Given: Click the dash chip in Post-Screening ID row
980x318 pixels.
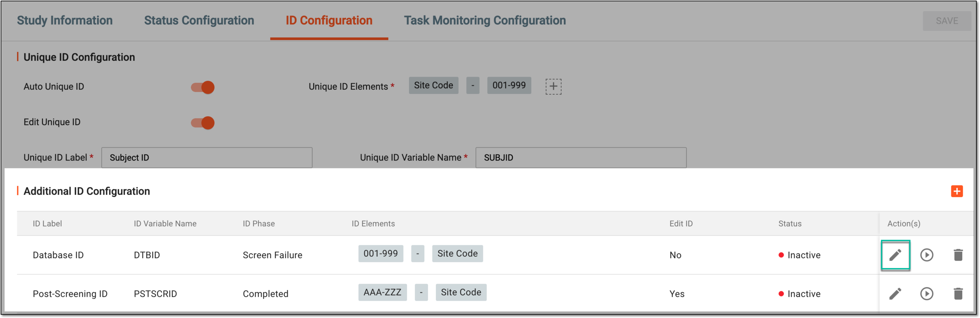Looking at the screenshot, I should point(421,292).
